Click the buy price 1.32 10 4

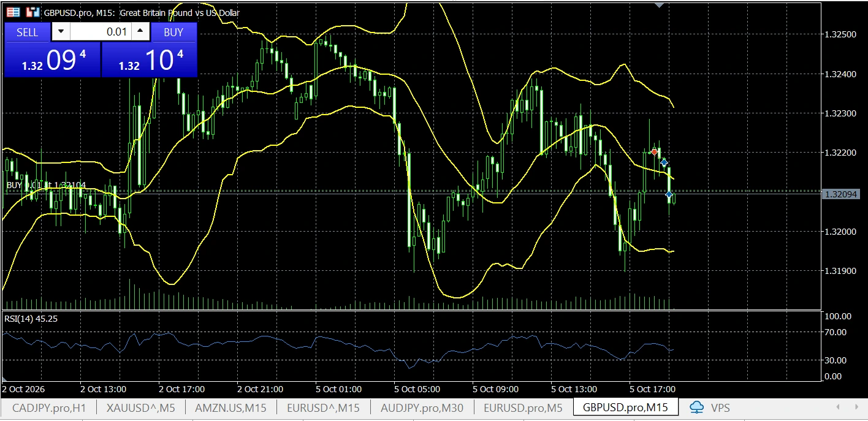click(149, 61)
